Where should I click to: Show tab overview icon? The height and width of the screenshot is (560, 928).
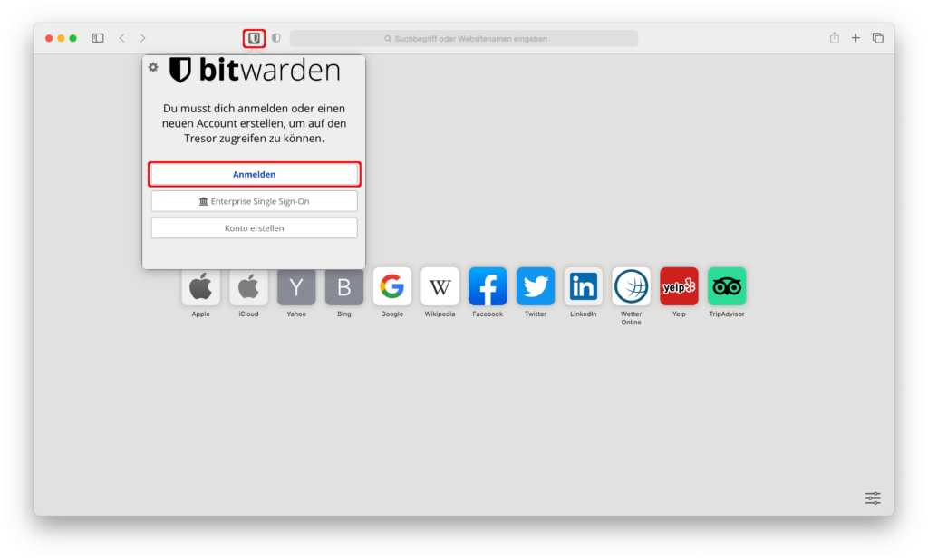[x=877, y=38]
